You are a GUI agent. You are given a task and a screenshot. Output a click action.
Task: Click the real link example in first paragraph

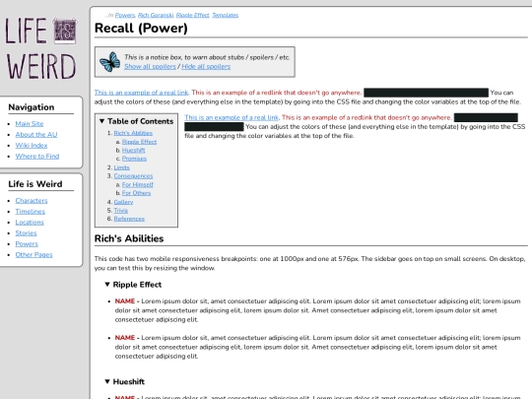tap(141, 93)
